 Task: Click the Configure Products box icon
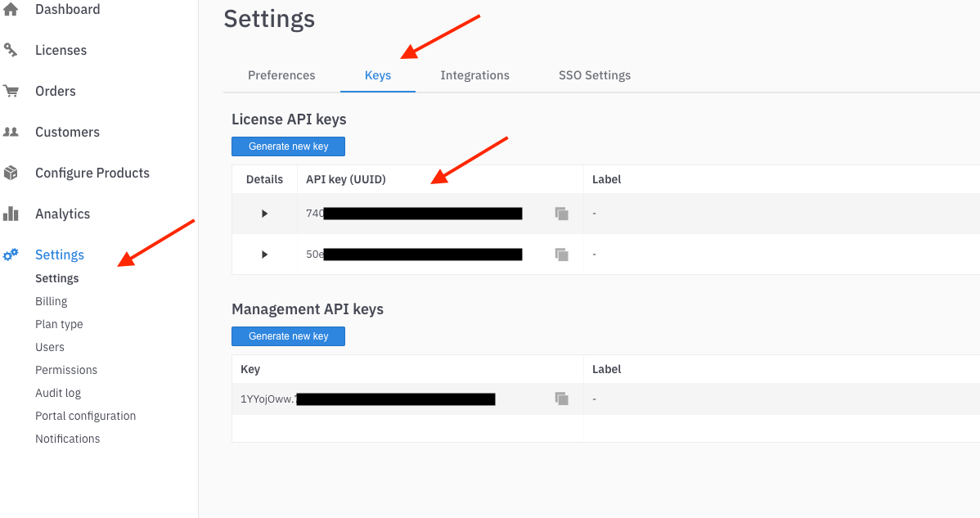[11, 173]
